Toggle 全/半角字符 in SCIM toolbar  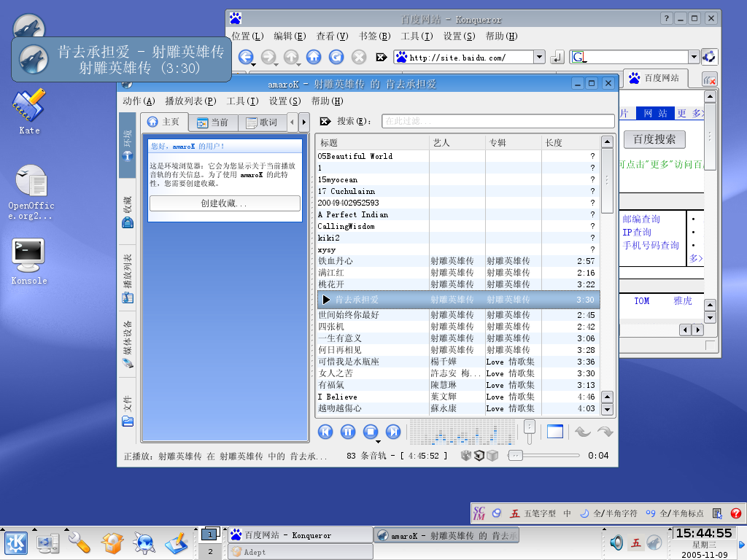click(608, 513)
